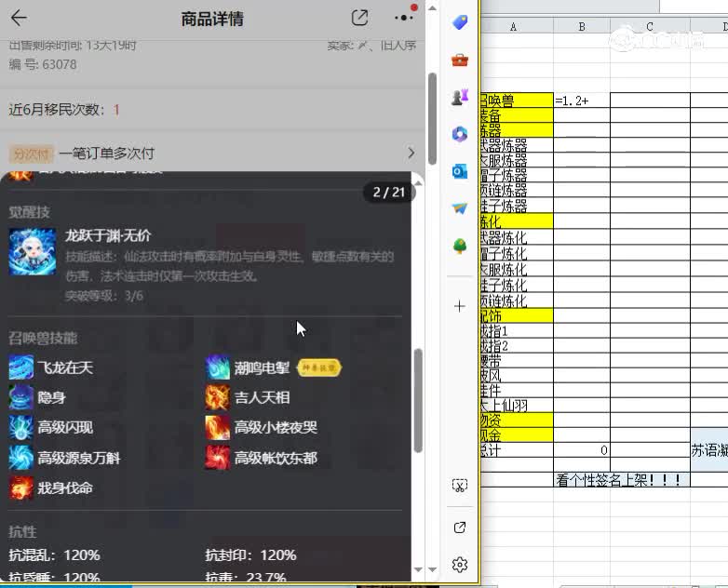
Task: Open the green tree sidebar icon
Action: (460, 246)
